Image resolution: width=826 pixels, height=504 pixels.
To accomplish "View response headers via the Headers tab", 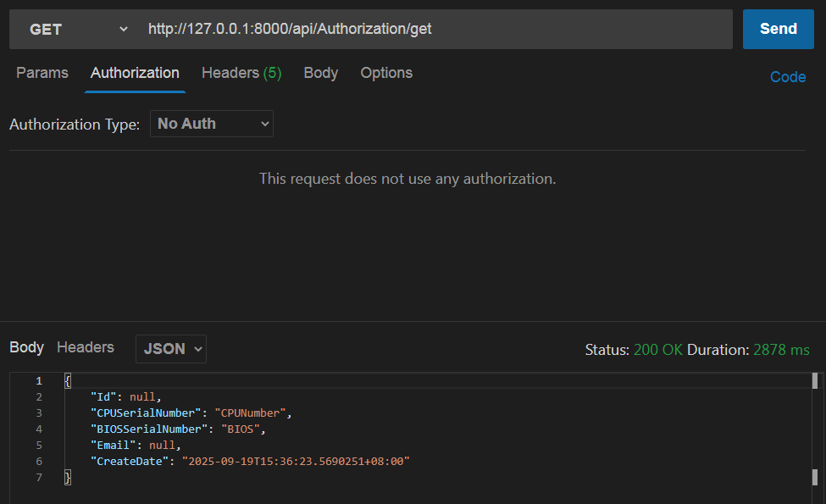I will pos(85,347).
